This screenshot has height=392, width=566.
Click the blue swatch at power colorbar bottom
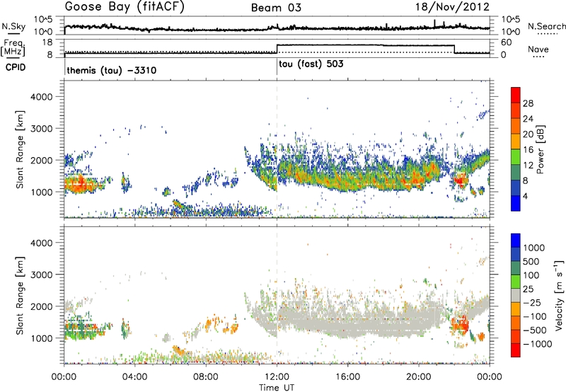(x=516, y=203)
